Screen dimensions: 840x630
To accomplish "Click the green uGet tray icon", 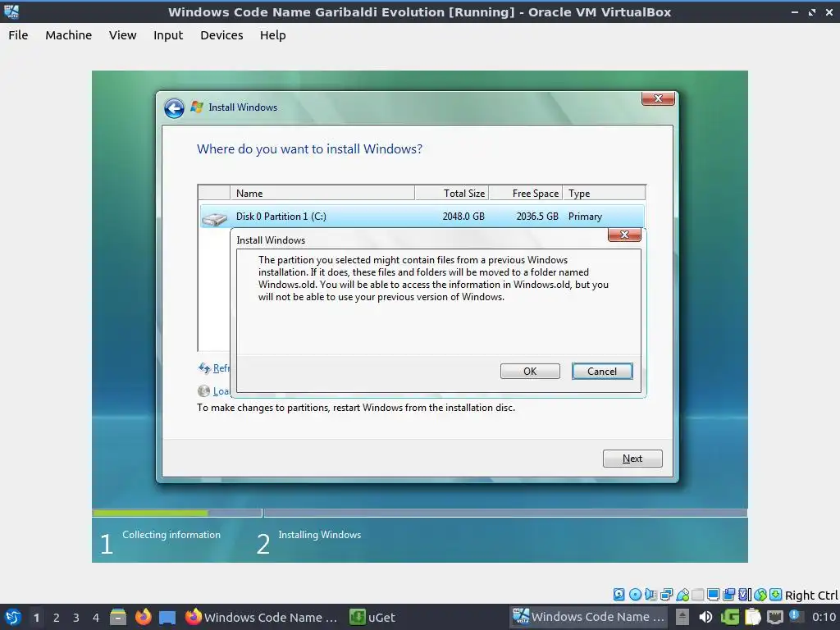I will [730, 617].
